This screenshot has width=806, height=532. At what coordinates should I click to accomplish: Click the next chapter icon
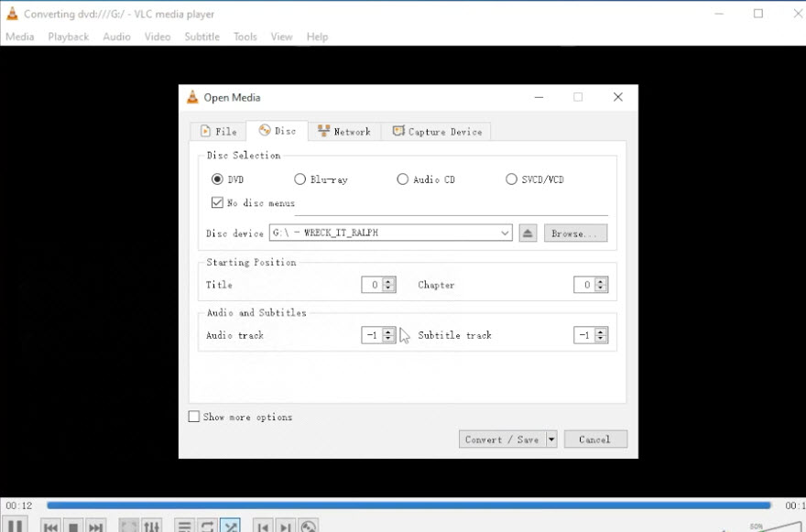(286, 527)
